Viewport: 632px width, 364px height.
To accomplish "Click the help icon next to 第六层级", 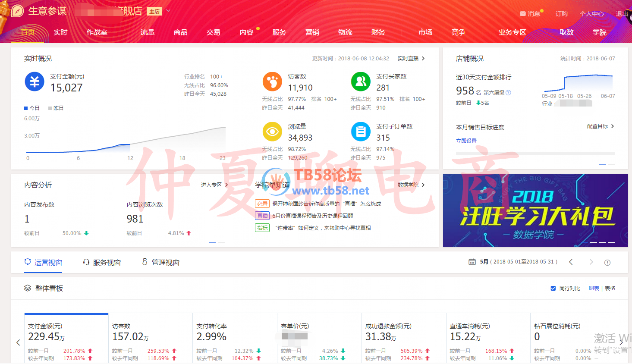I will point(508,93).
